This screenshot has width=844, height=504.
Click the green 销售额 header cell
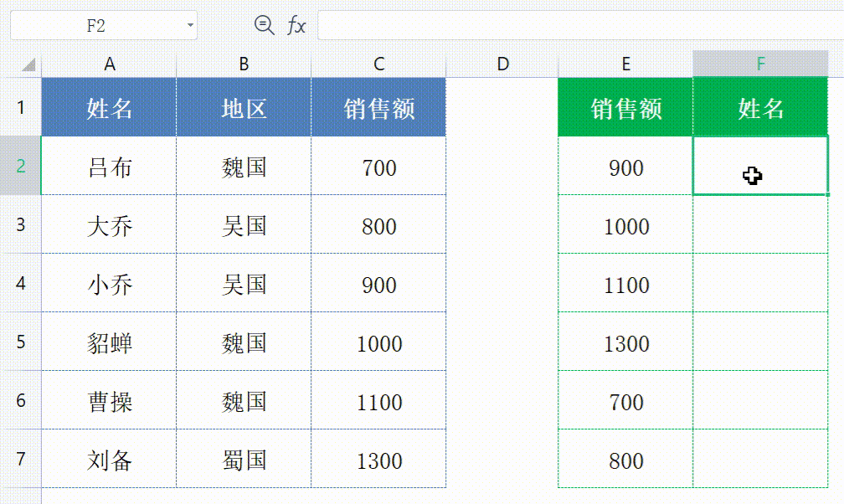tap(625, 107)
